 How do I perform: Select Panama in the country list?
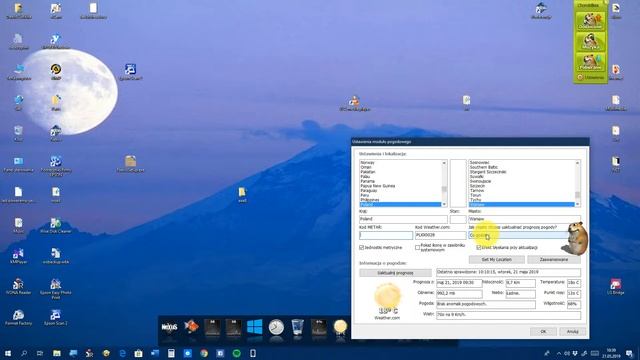[368, 181]
